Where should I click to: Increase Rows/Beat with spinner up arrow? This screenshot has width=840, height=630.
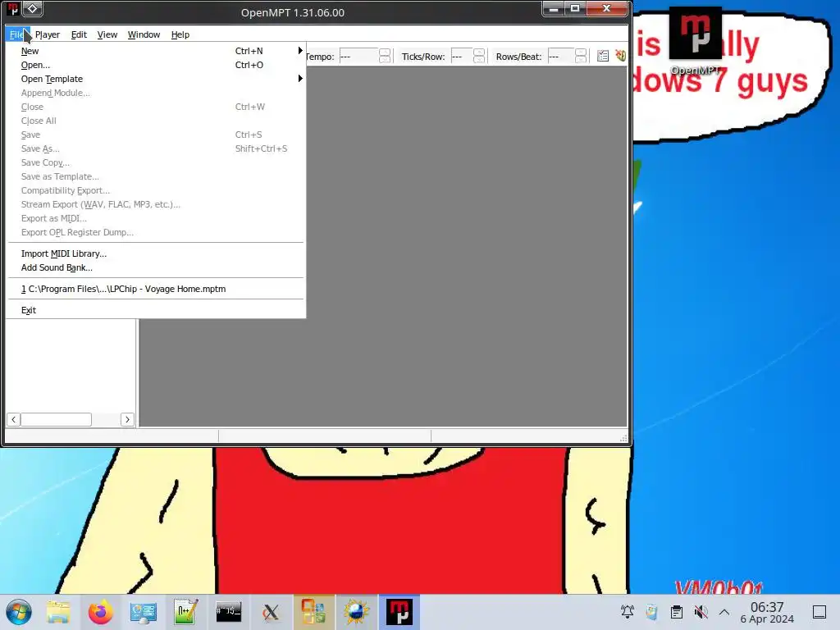pyautogui.click(x=581, y=52)
